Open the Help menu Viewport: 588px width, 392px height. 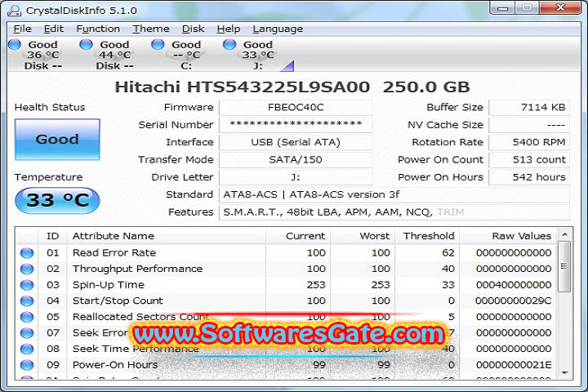(x=229, y=29)
